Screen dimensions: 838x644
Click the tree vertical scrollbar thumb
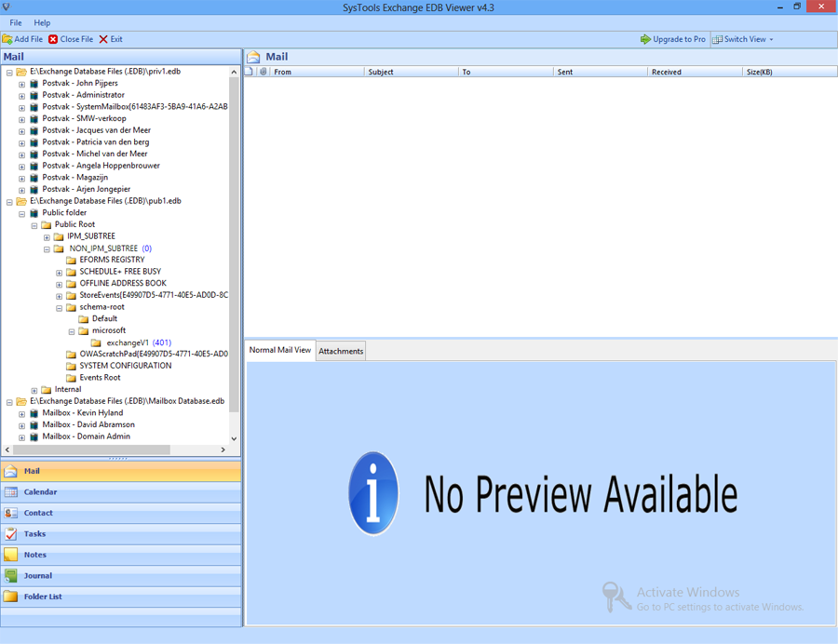(x=234, y=245)
